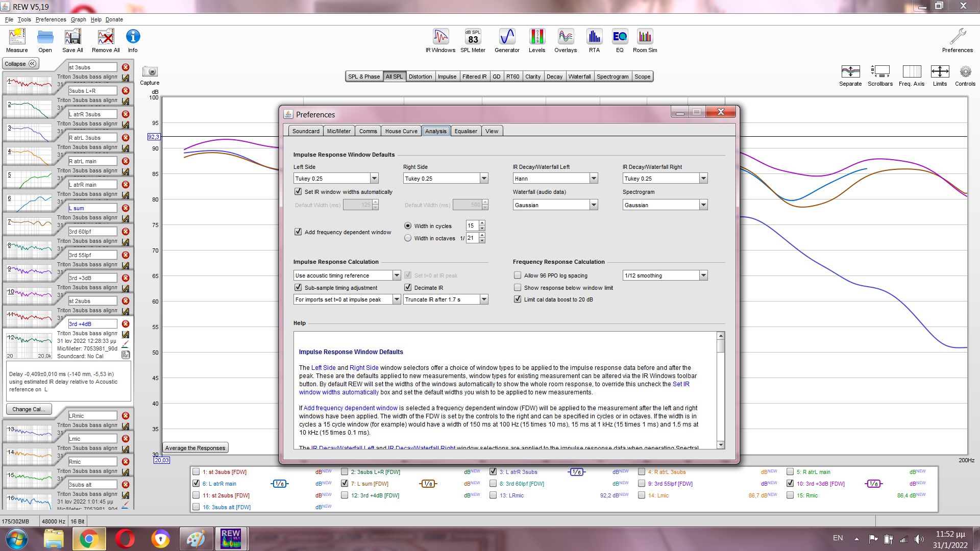The width and height of the screenshot is (980, 551).
Task: Enable 'Allow 96 PPO log spacing'
Action: click(x=518, y=275)
